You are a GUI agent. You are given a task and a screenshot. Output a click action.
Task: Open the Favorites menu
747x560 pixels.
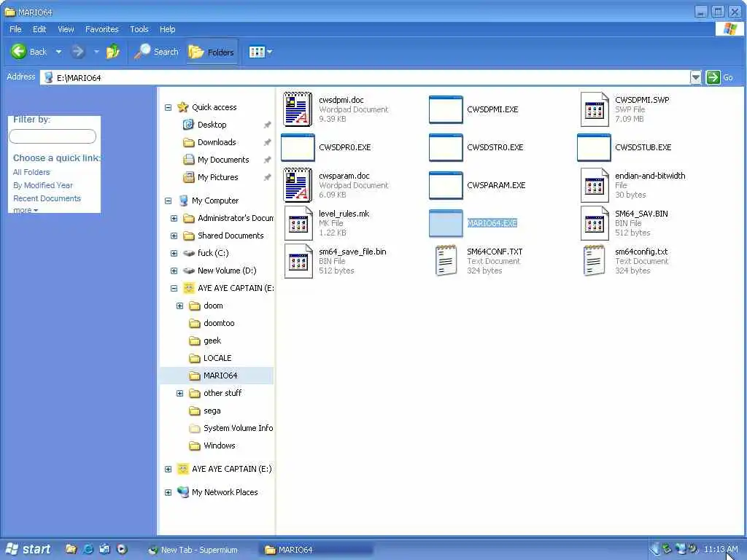102,29
